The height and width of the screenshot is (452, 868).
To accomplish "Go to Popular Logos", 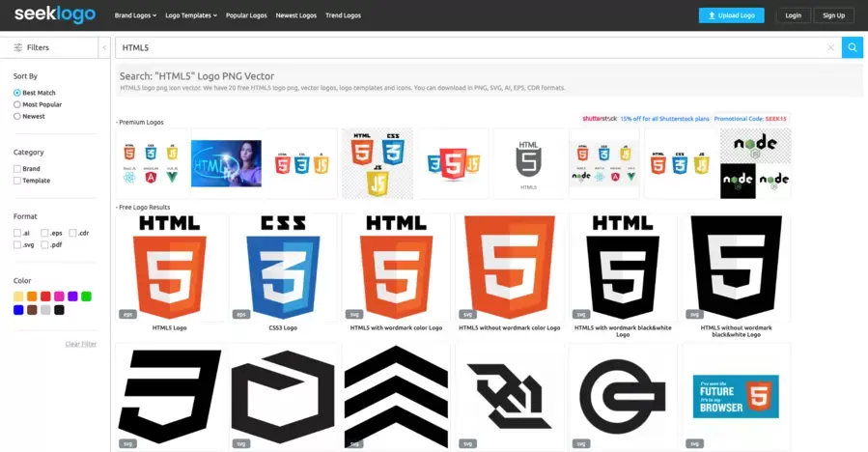I will pyautogui.click(x=246, y=15).
